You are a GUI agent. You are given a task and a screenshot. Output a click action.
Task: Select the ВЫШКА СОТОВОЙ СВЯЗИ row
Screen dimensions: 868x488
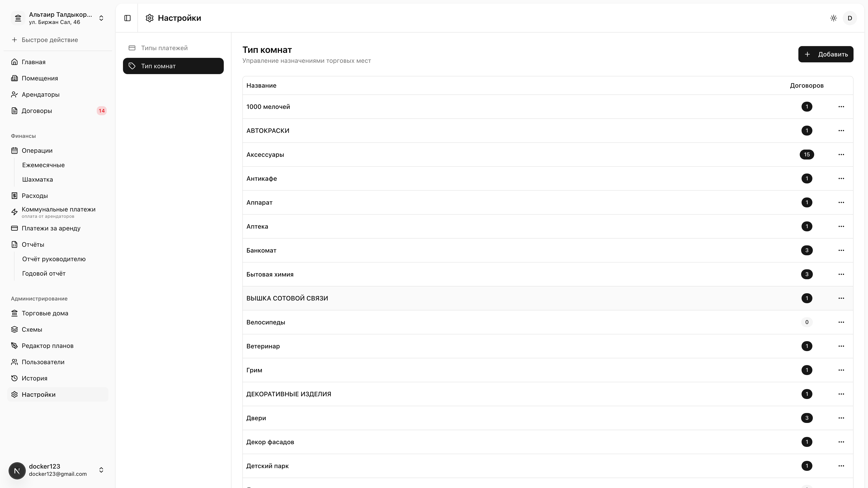[x=547, y=298]
